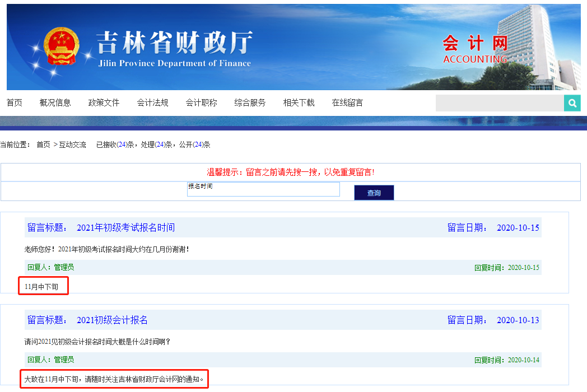This screenshot has width=587, height=392.
Task: Click the highlighted reply 11月中下旬
Action: click(43, 287)
